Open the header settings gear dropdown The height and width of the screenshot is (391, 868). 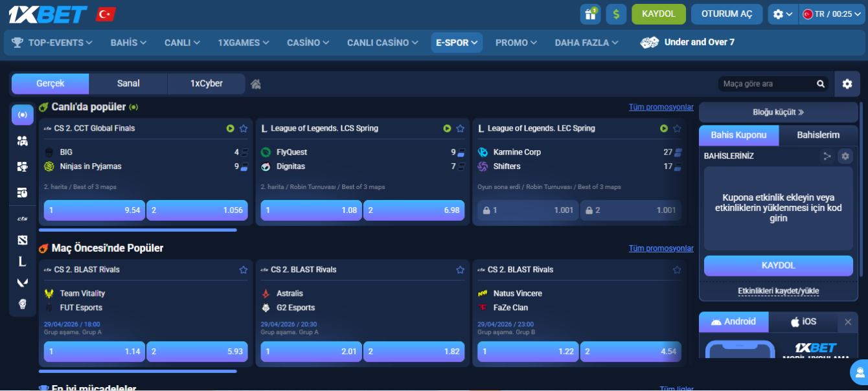tap(782, 14)
